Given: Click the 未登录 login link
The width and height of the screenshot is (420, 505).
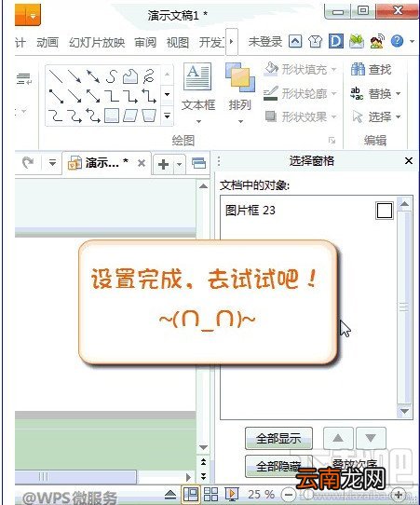Looking at the screenshot, I should (265, 42).
